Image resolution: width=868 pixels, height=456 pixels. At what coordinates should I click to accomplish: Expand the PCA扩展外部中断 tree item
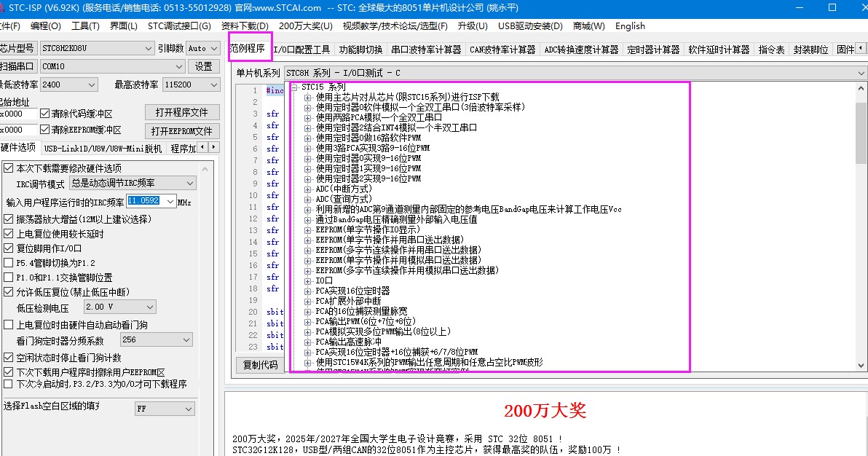(x=308, y=301)
